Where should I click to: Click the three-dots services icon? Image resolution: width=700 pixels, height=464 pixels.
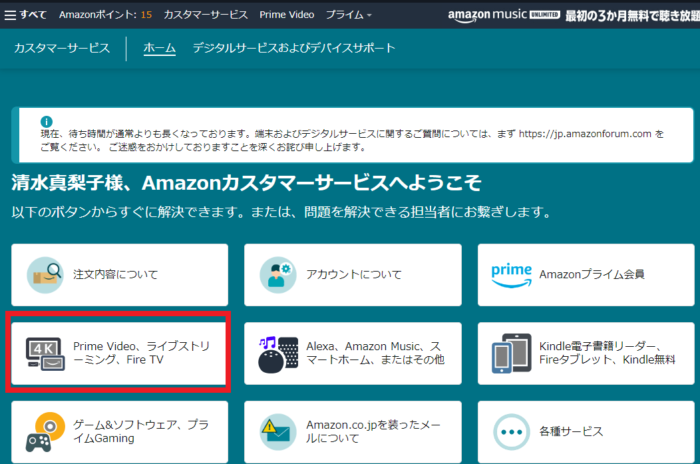point(512,432)
